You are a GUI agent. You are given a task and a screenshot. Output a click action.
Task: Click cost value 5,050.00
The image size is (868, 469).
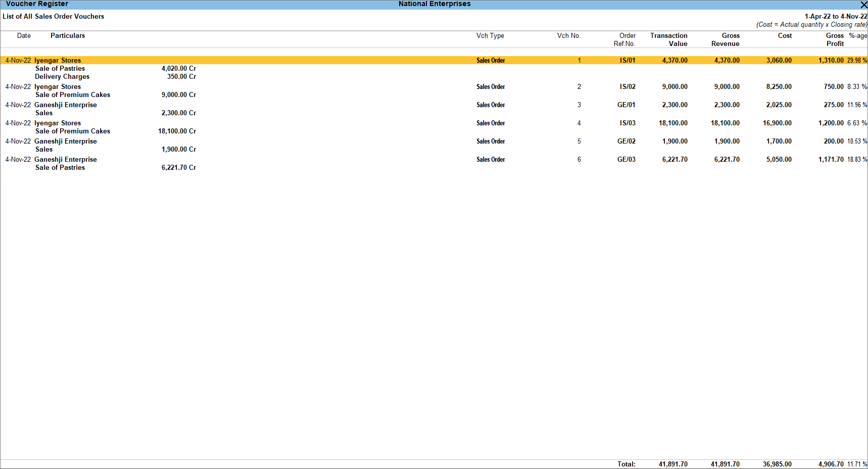779,160
